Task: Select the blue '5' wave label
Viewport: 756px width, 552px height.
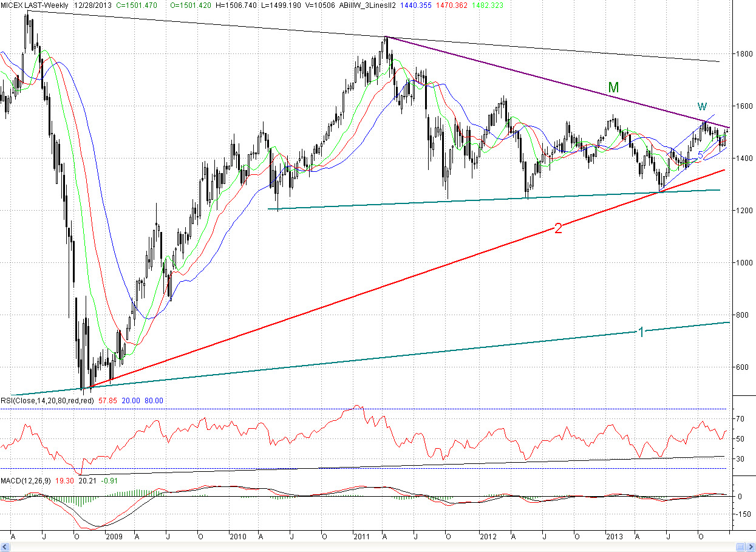Action: pos(700,155)
